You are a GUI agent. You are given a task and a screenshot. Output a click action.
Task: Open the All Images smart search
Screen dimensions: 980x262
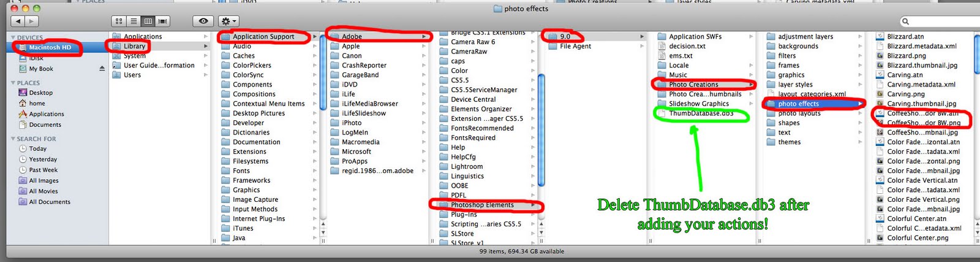pos(43,180)
